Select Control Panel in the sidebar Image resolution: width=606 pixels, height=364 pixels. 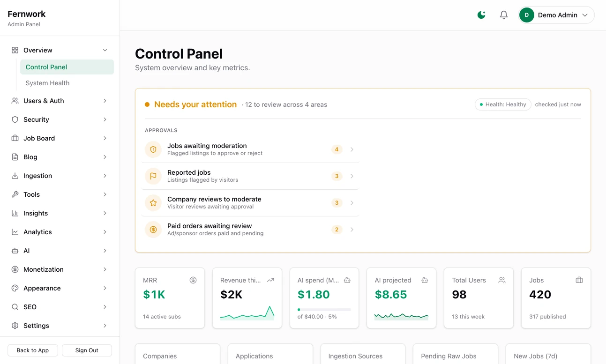(x=67, y=67)
